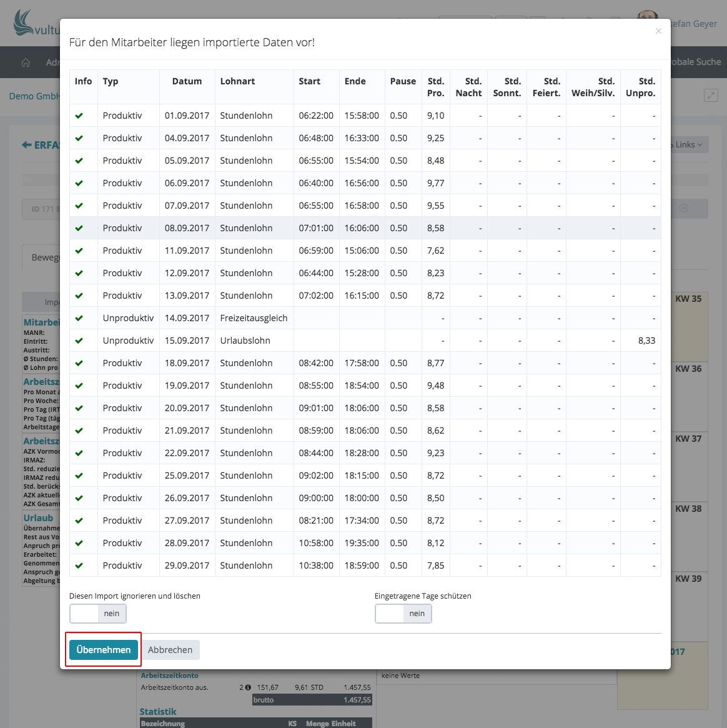
Task: Click green checkmark for 29.09.2017 row
Action: coord(79,566)
